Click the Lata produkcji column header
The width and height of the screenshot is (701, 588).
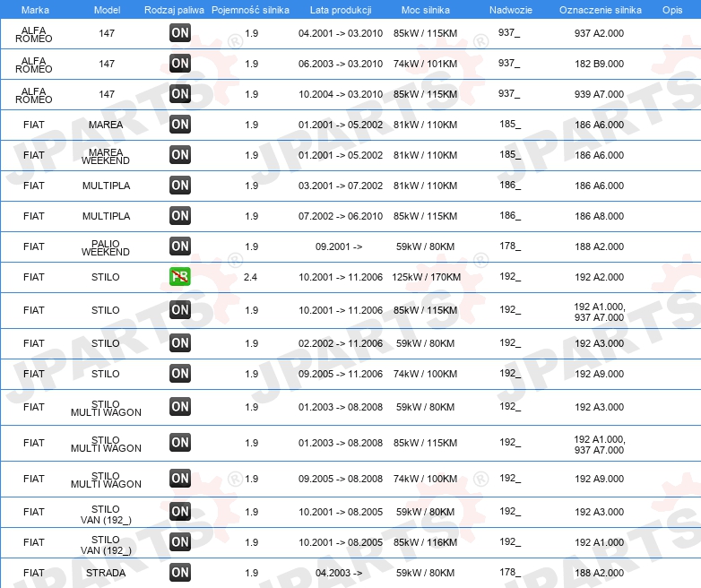341,10
